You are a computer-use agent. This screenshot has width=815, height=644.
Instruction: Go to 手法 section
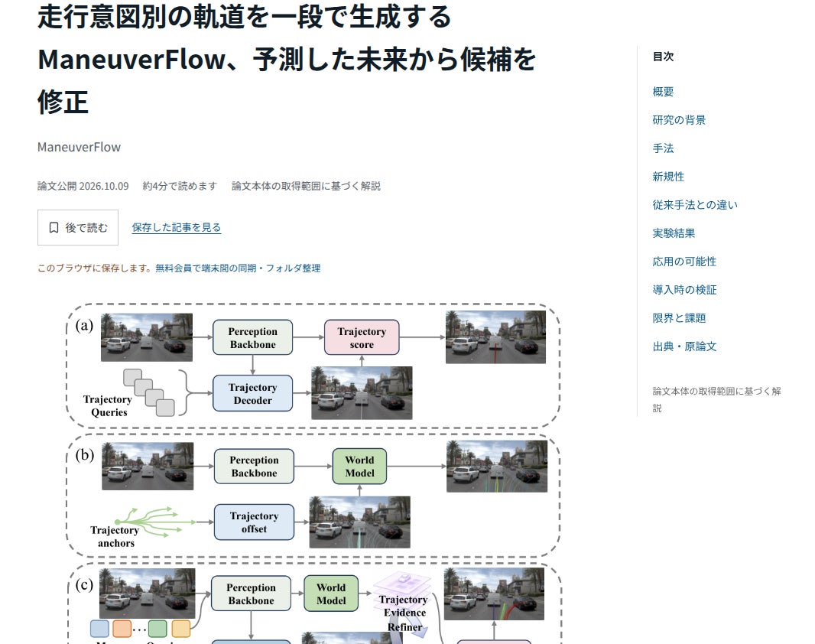point(663,148)
